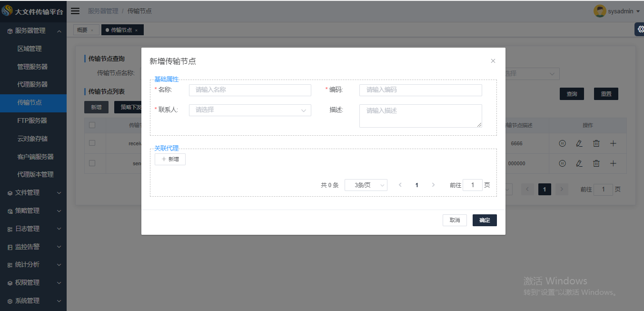Toggle the select-all checkbox in table header

click(x=92, y=125)
